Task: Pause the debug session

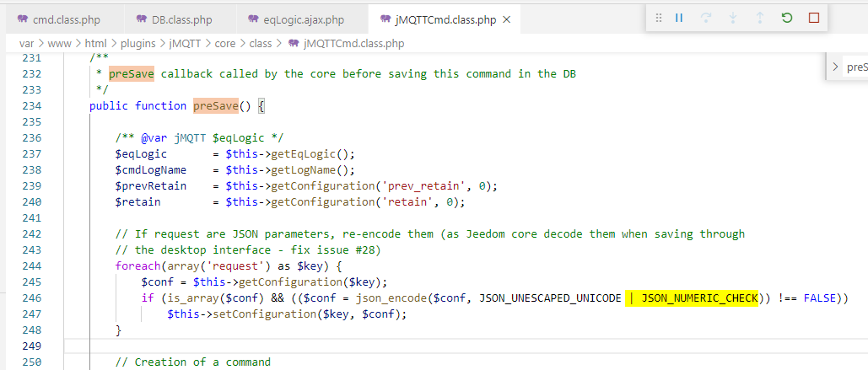Action: pos(679,19)
